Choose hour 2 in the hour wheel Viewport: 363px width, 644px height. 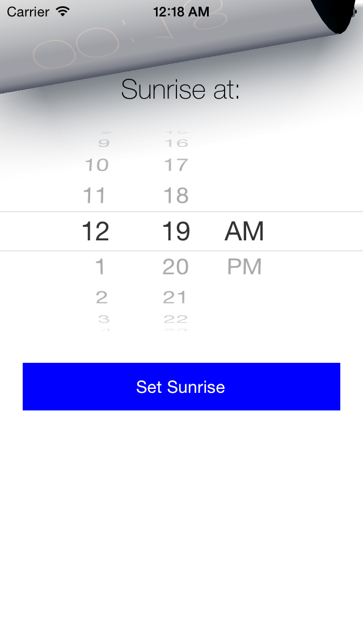pos(102,296)
